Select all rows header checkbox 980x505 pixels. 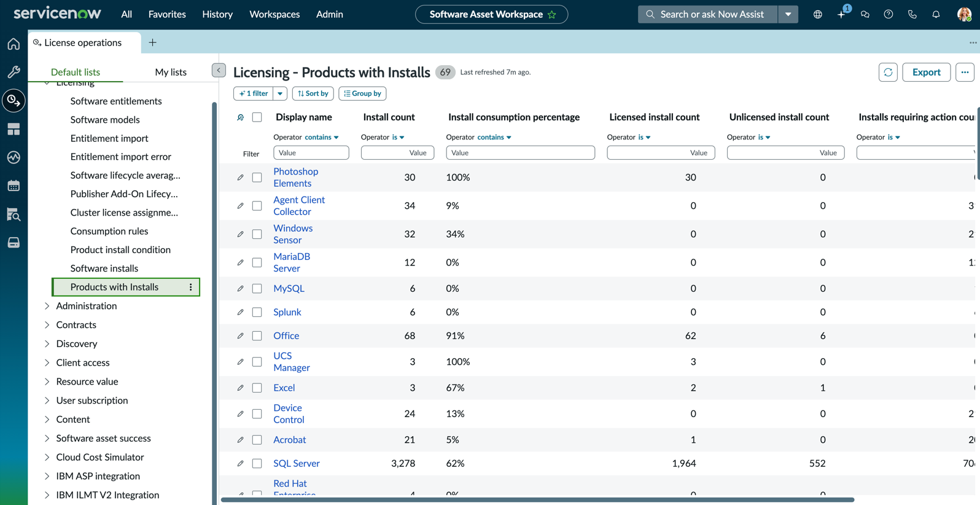pos(257,117)
